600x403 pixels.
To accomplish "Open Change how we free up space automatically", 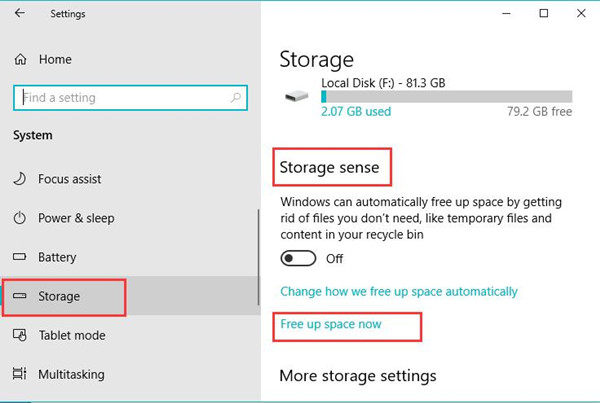I will pyautogui.click(x=399, y=292).
